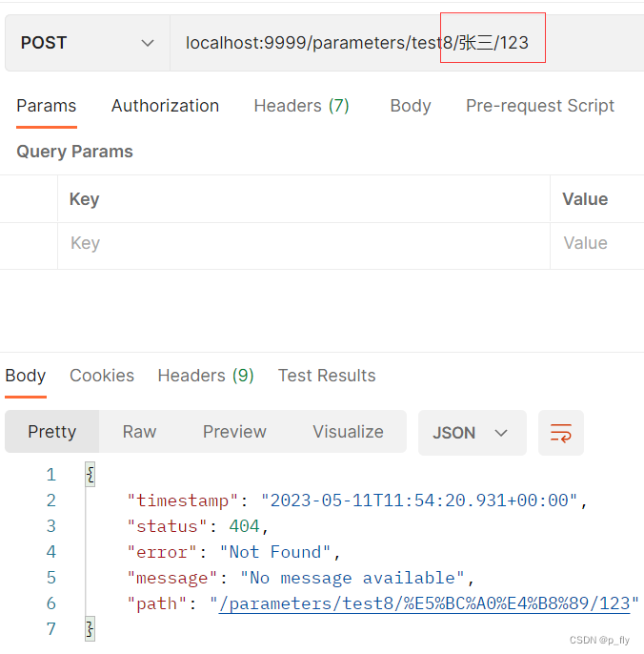Select the Pretty response view
644x654 pixels.
(x=52, y=432)
